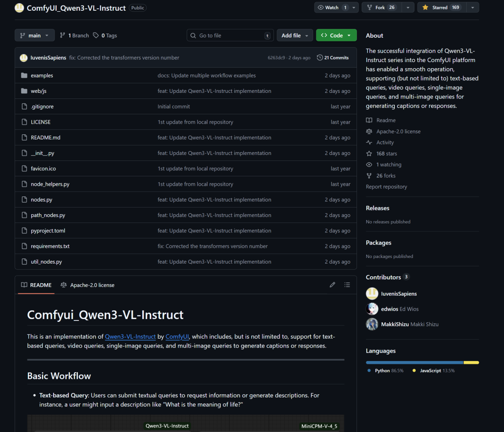Viewport: 504px width, 432px height.
Task: Open the README outline list icon
Action: pos(347,285)
